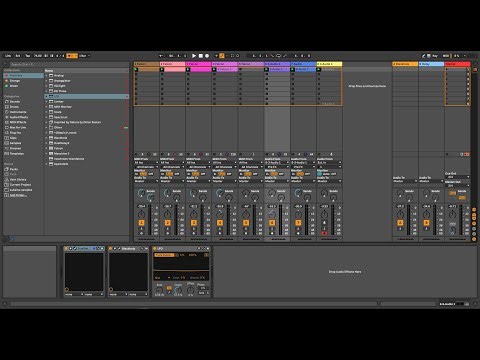Click the LFO Track Panning map button
The height and width of the screenshot is (360, 480).
(x=164, y=255)
